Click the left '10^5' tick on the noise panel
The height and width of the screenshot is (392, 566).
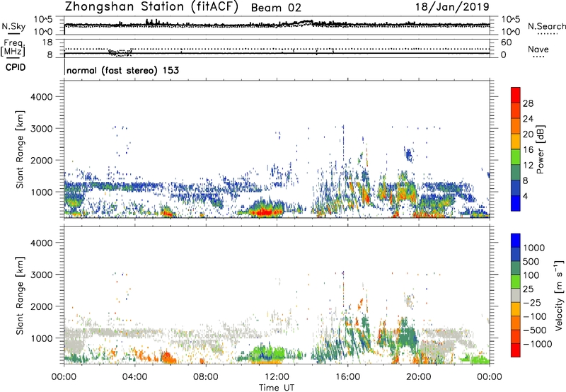(x=43, y=19)
